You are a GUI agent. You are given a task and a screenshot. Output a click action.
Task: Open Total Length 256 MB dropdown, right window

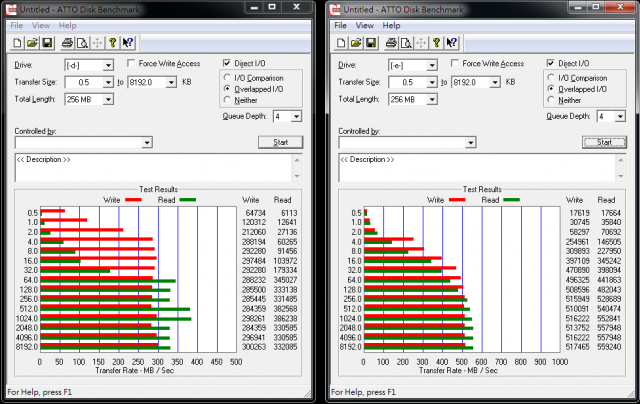click(432, 100)
